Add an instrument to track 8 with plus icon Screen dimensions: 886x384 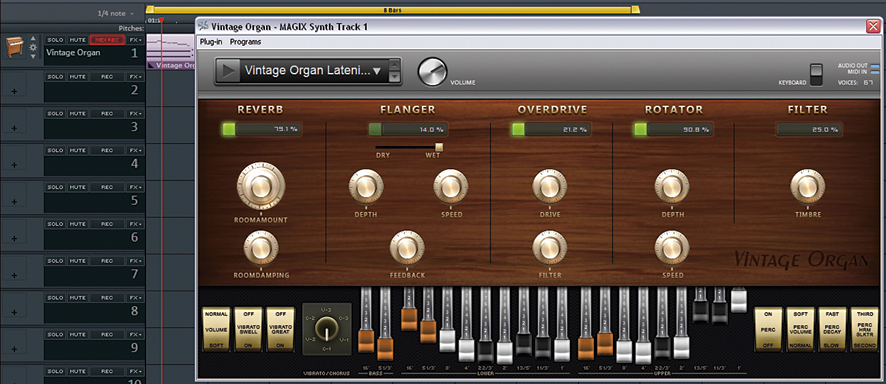point(14,311)
